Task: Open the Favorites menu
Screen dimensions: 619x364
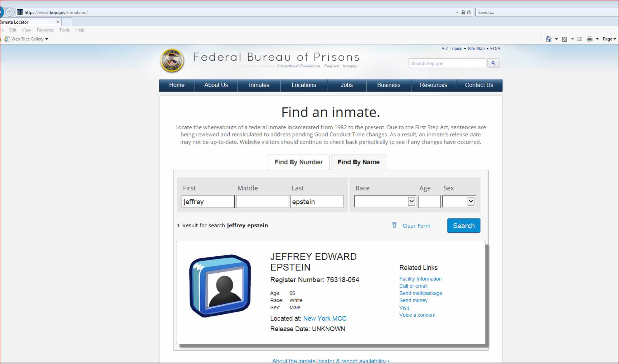Action: click(45, 30)
